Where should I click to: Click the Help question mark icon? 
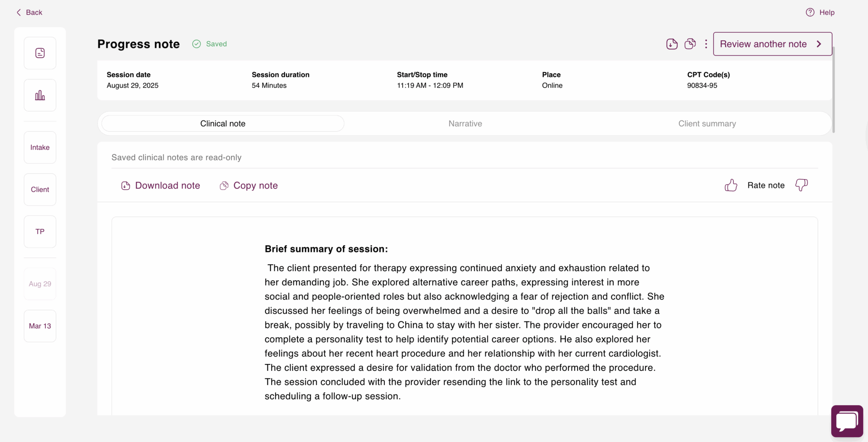pyautogui.click(x=810, y=12)
